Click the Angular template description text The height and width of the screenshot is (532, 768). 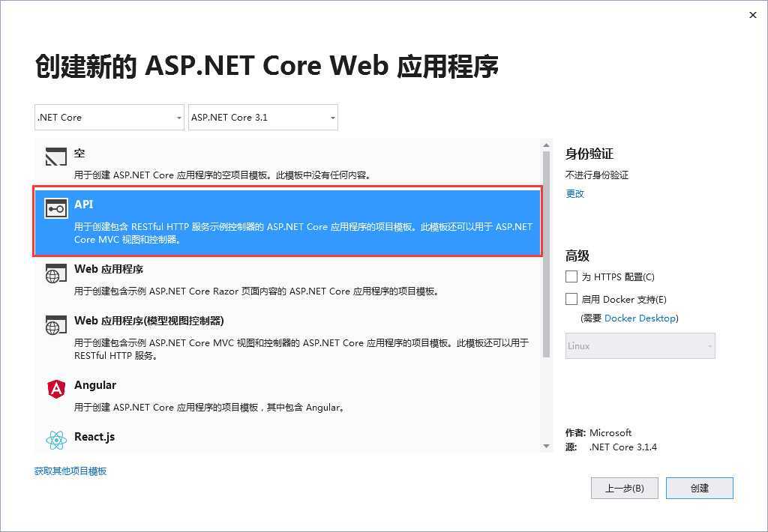pyautogui.click(x=210, y=407)
